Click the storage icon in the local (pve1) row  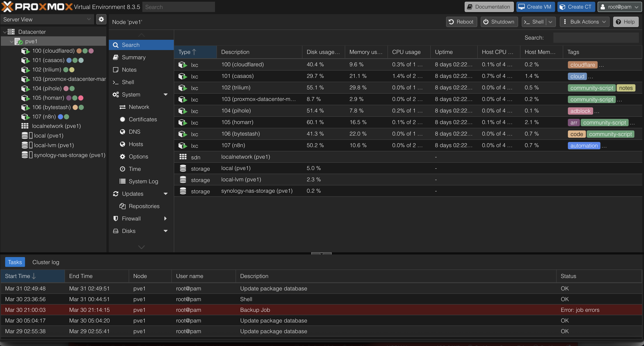(183, 168)
